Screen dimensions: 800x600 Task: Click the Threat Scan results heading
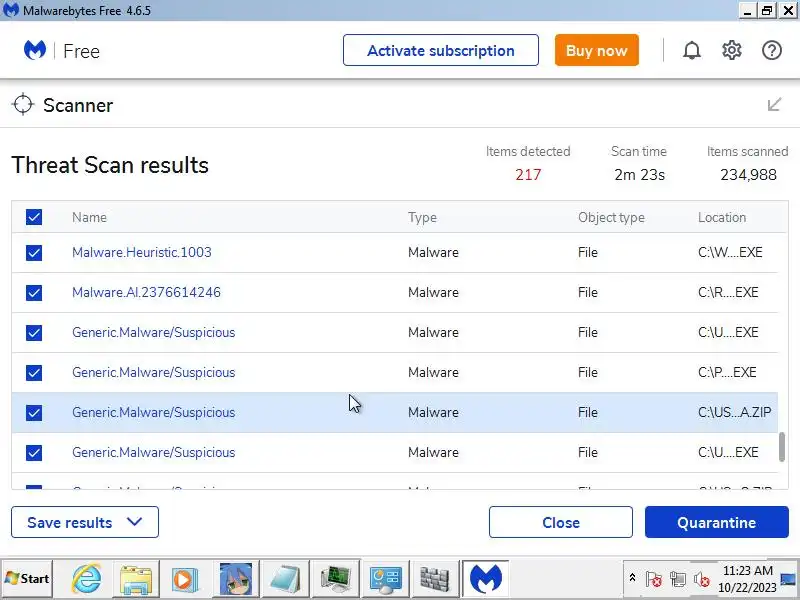110,165
